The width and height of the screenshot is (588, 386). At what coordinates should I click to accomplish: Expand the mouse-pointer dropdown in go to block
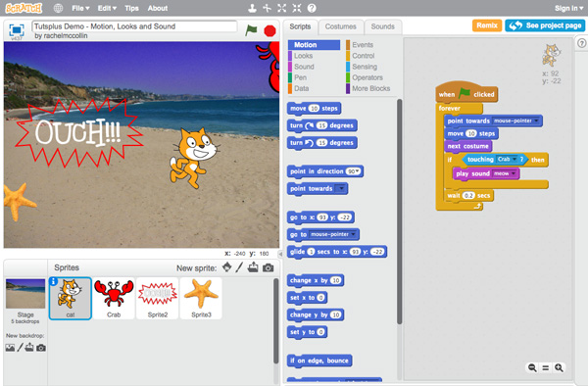point(353,234)
